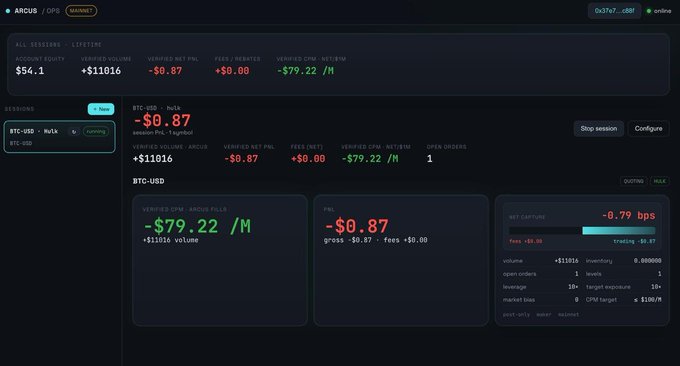This screenshot has height=366, width=680.
Task: Click the net capture progress bar
Action: (x=582, y=231)
